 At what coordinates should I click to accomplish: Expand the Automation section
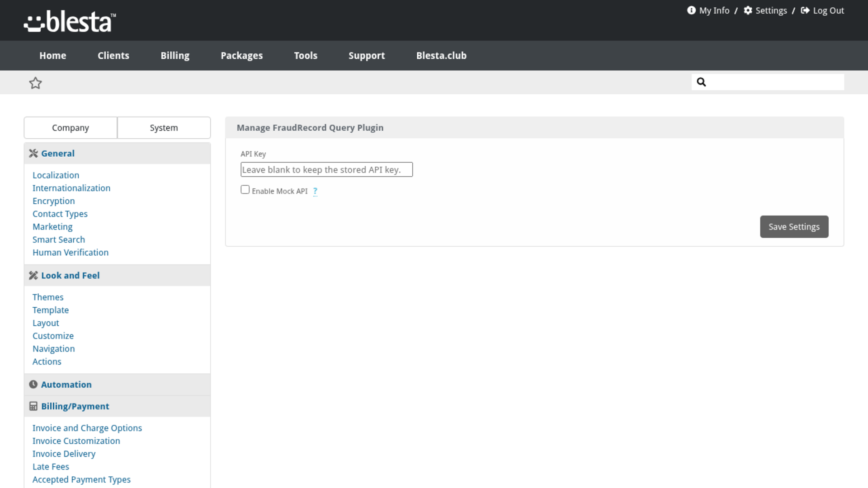tap(117, 385)
